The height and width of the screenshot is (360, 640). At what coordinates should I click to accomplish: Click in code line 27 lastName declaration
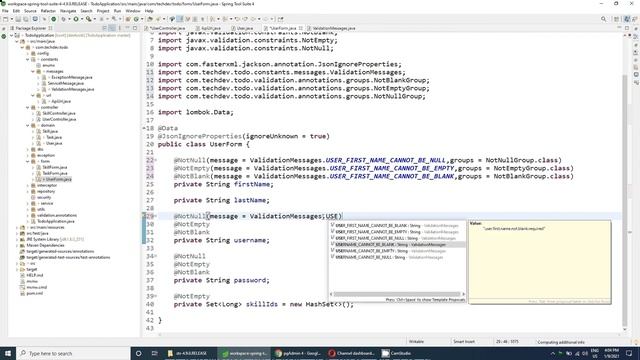coord(221,200)
